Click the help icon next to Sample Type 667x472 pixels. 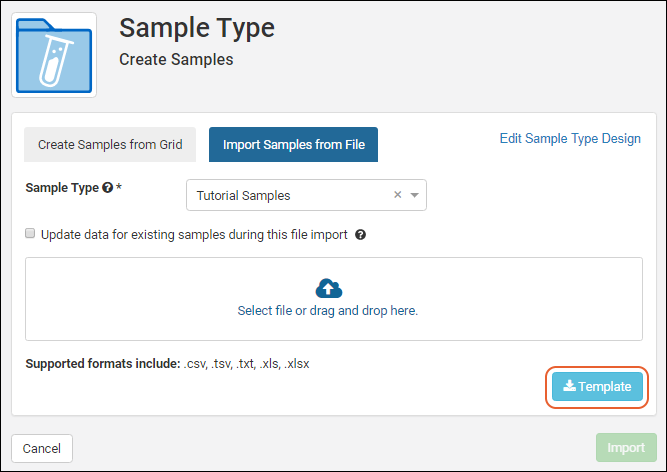108,188
